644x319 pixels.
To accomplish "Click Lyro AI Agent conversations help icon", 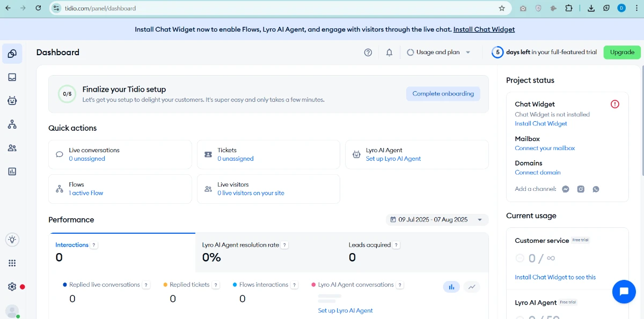I will [x=400, y=285].
